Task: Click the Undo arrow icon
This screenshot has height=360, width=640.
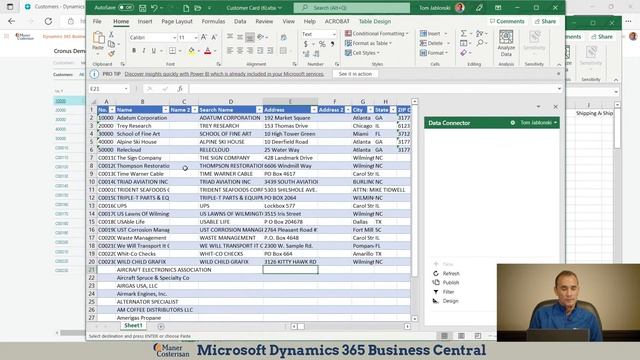Action: pyautogui.click(x=154, y=8)
